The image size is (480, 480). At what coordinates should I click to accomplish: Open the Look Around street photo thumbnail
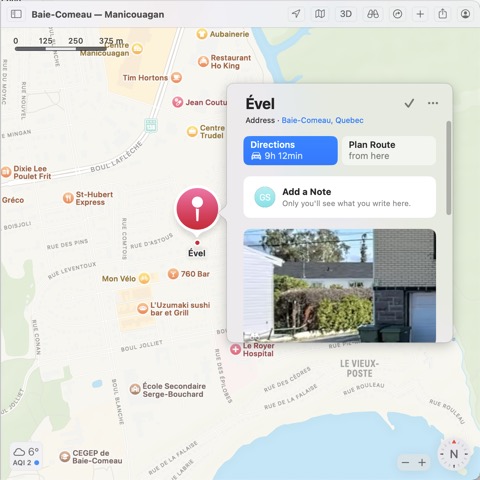[x=340, y=285]
